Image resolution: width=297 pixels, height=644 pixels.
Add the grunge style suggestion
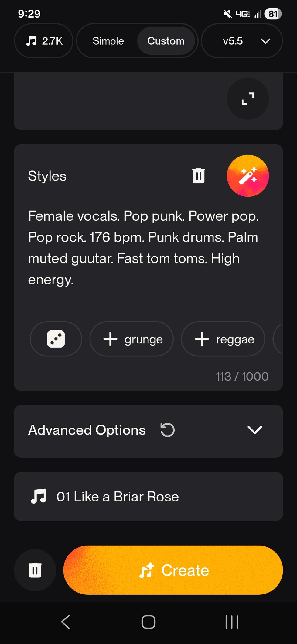click(131, 339)
